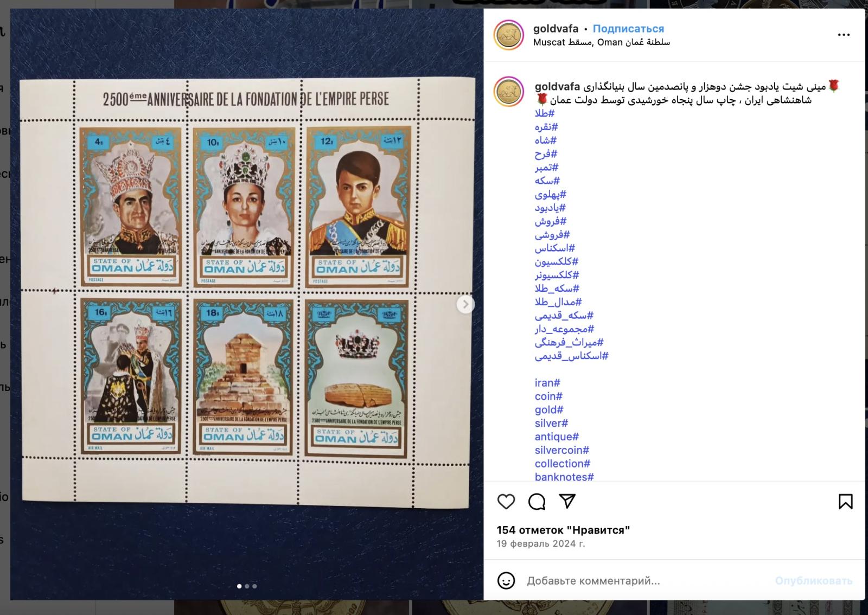Image resolution: width=868 pixels, height=615 pixels.
Task: Like the post with heart icon
Action: click(506, 502)
